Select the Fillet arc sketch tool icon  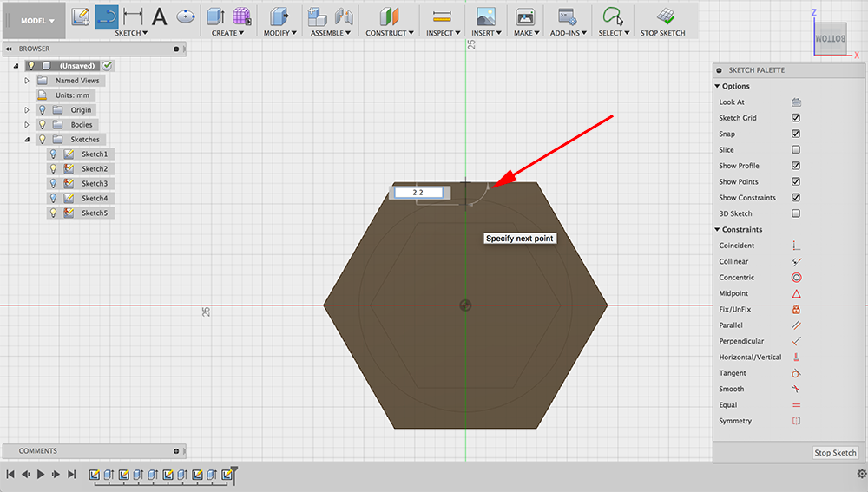(106, 17)
